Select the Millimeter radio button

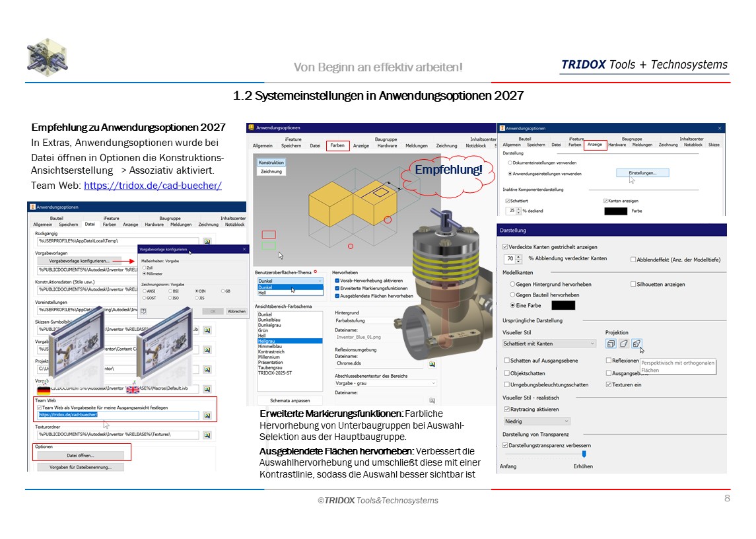[145, 273]
